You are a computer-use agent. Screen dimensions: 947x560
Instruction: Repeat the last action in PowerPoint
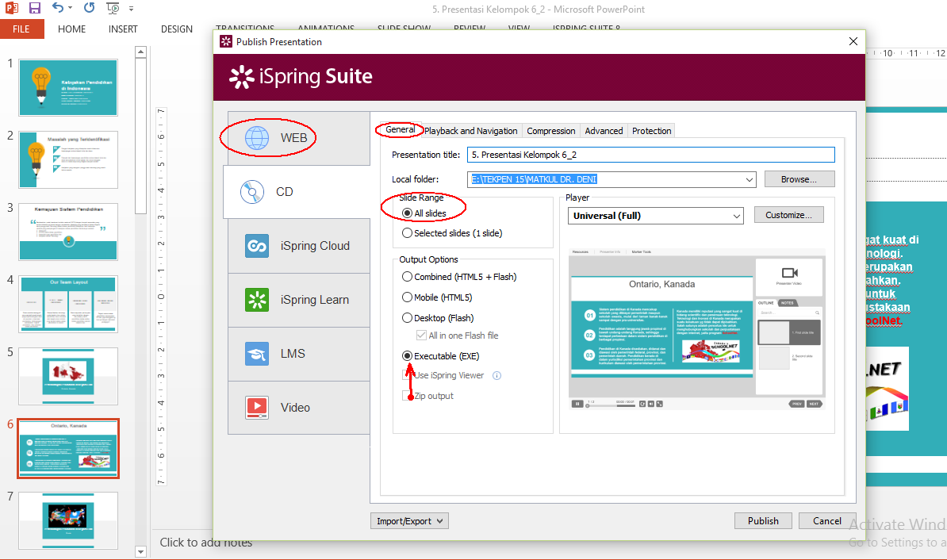89,8
